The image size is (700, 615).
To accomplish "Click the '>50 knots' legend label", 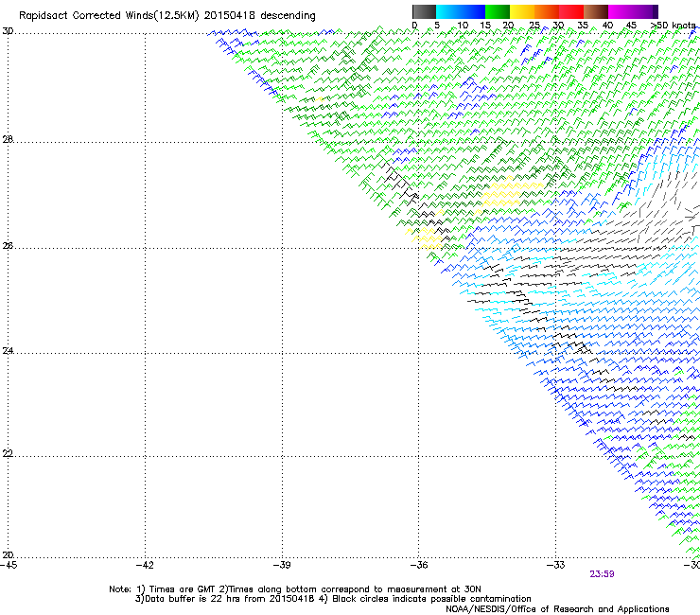I will (673, 26).
